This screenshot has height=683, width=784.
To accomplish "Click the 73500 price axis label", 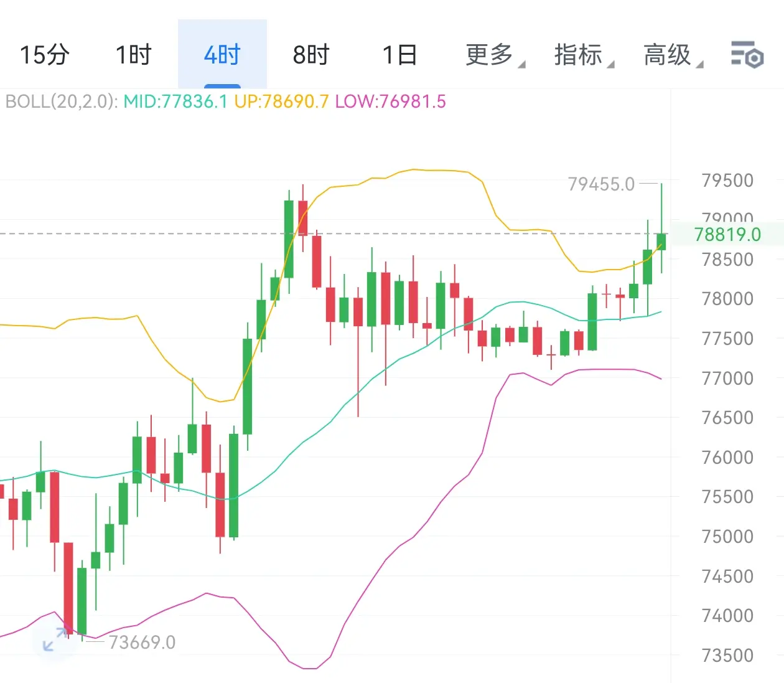I will [727, 655].
